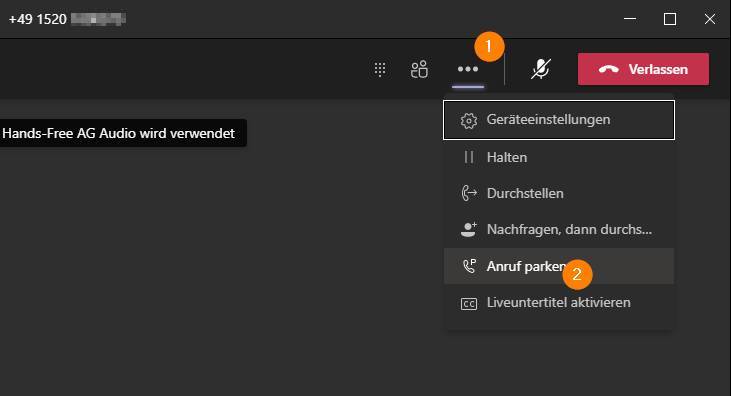The width and height of the screenshot is (731, 396).
Task: Select Nachfragen, dann durchstellen option
Action: point(559,229)
